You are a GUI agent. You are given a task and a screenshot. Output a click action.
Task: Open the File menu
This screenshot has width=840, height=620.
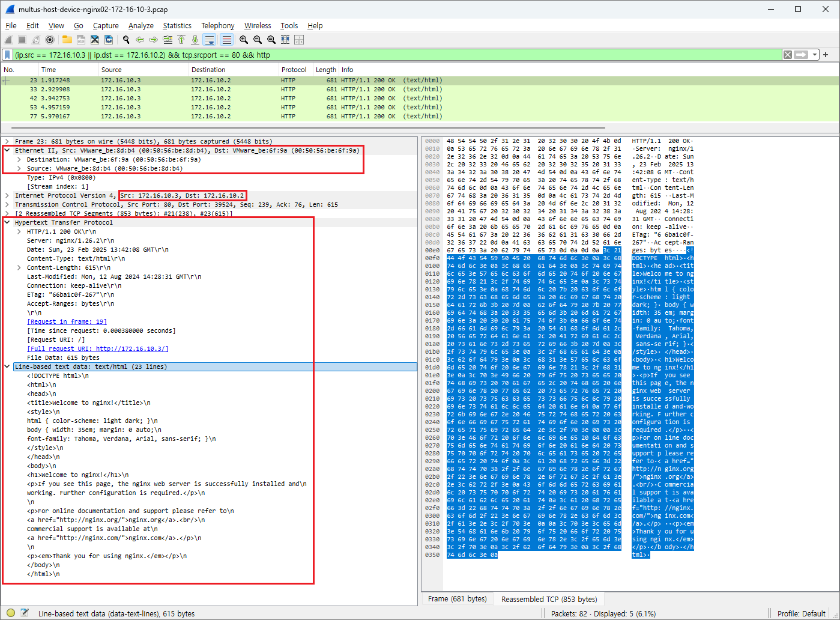point(11,26)
